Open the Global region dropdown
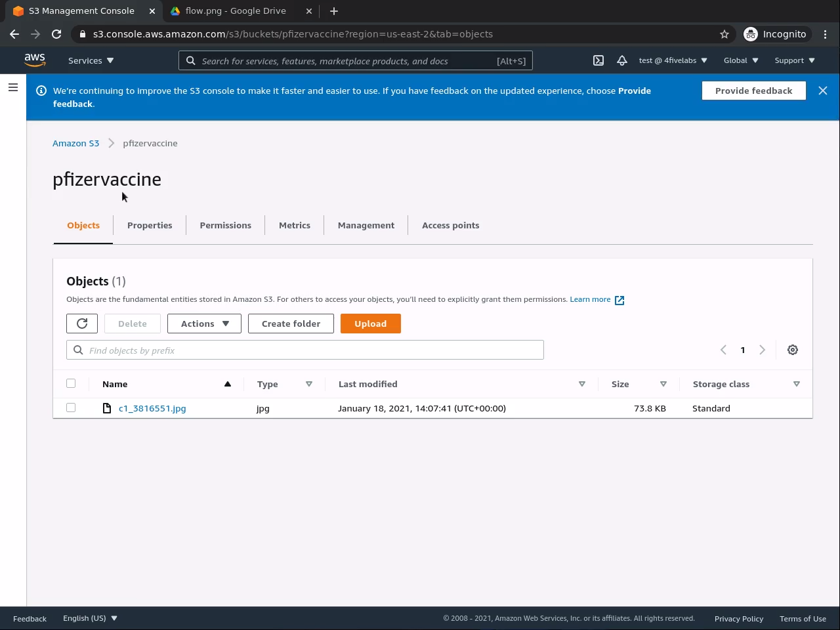Image resolution: width=840 pixels, height=630 pixels. (741, 60)
